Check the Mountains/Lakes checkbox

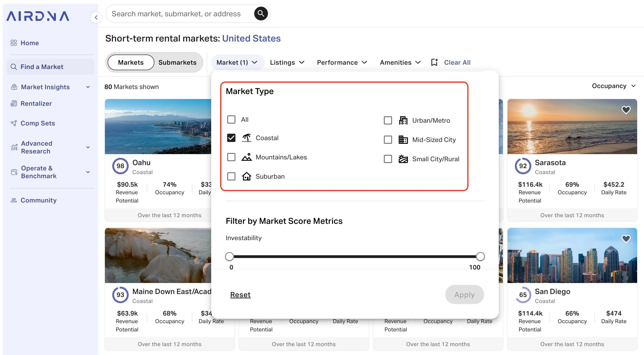point(231,157)
